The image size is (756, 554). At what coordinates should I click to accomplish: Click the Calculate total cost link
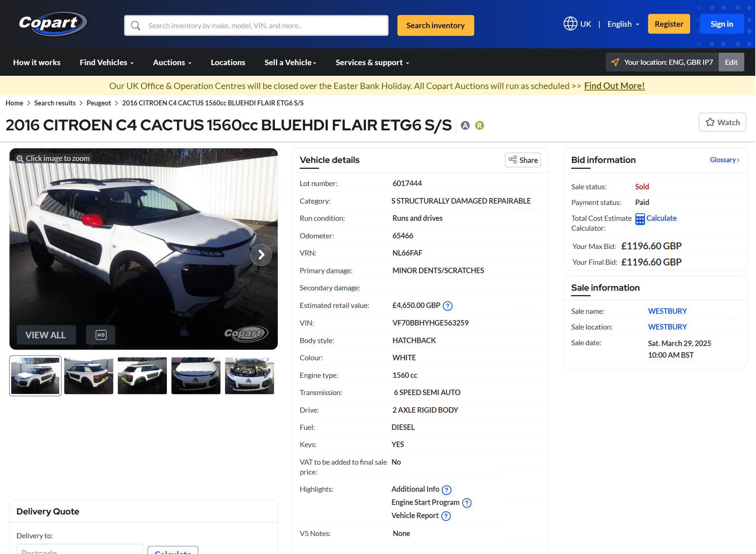pyautogui.click(x=661, y=218)
